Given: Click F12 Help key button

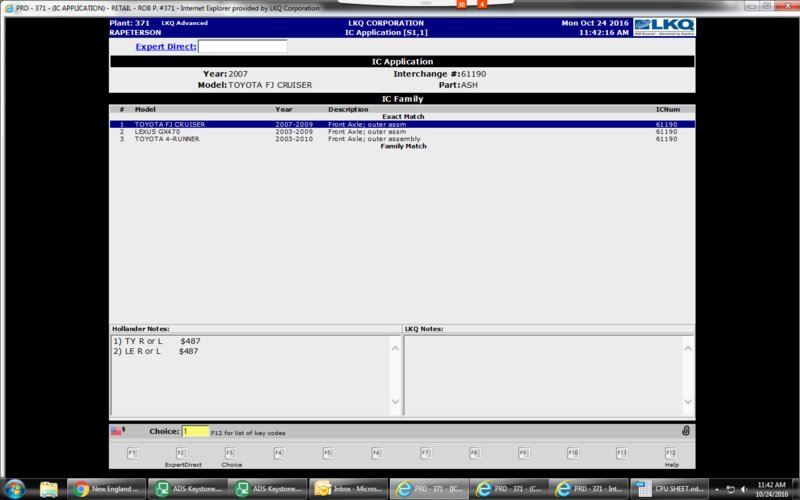Looking at the screenshot, I should pos(671,453).
